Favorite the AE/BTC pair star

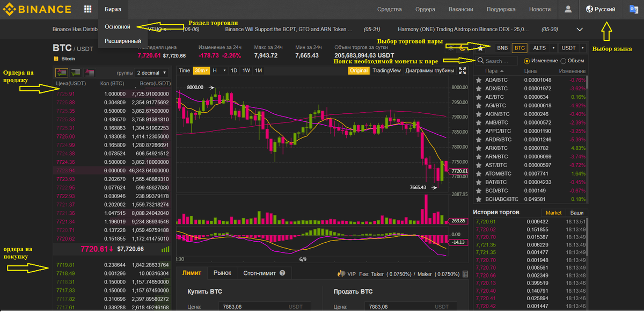click(479, 97)
